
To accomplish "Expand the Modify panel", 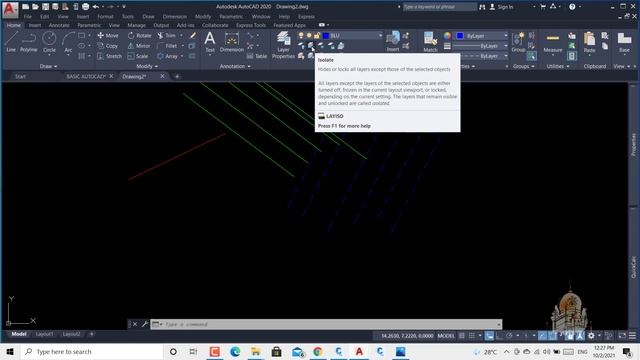I will pos(147,66).
